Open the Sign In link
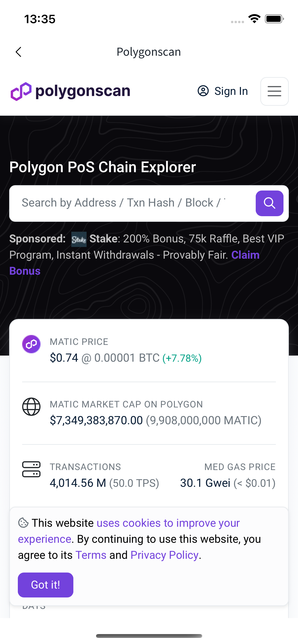 pos(231,91)
